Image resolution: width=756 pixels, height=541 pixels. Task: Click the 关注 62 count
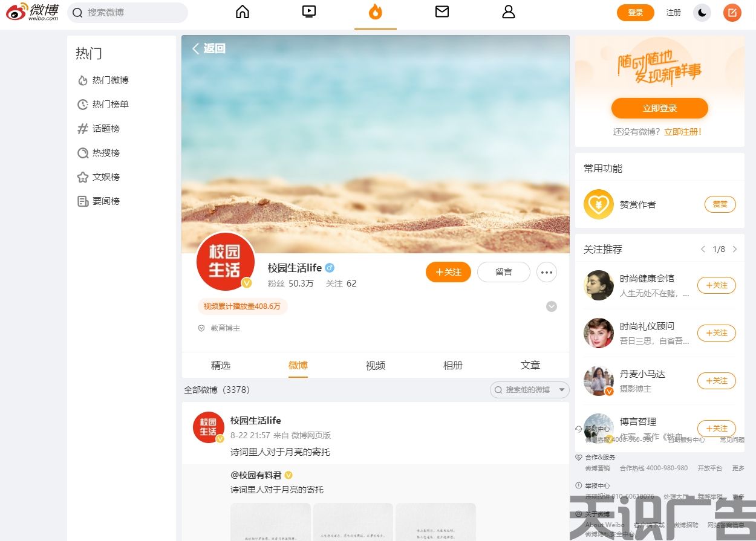click(x=341, y=283)
